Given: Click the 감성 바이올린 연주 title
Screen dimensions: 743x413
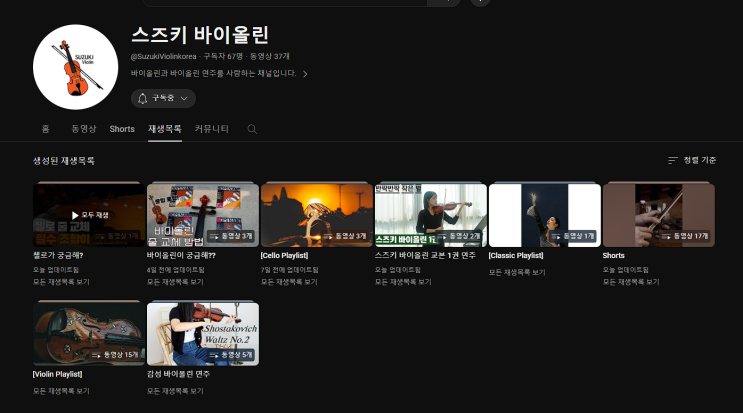Looking at the screenshot, I should [x=178, y=374].
